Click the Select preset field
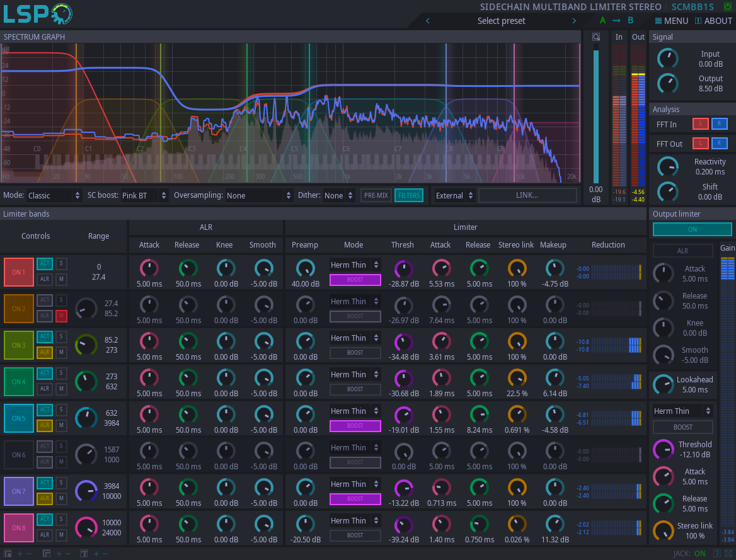Screen dimensions: 736x560 coord(501,21)
